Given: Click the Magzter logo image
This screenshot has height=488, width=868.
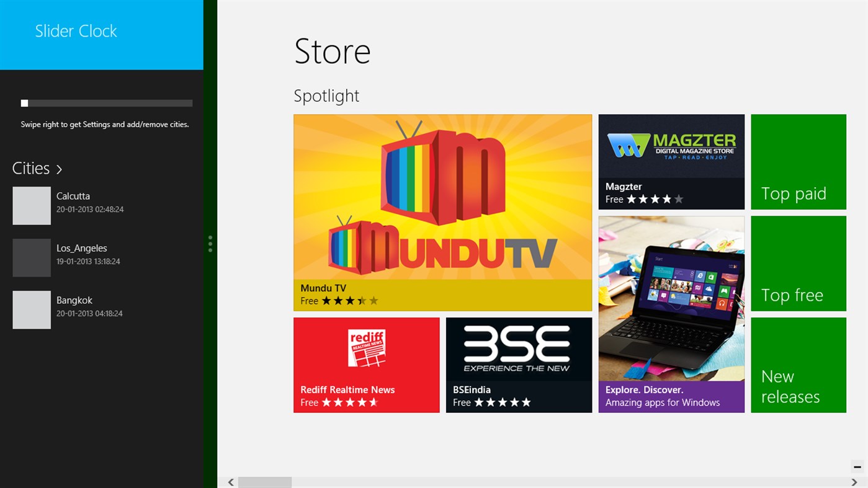Looking at the screenshot, I should pyautogui.click(x=671, y=146).
